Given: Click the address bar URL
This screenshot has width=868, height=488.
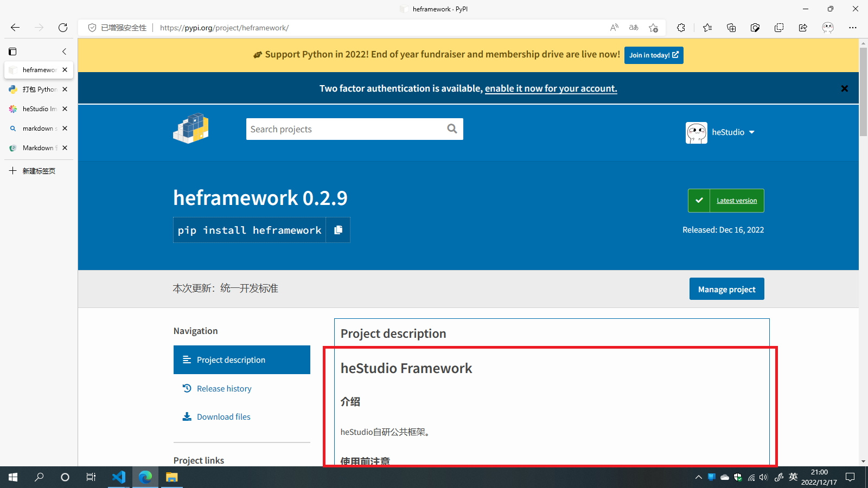Looking at the screenshot, I should pos(224,28).
